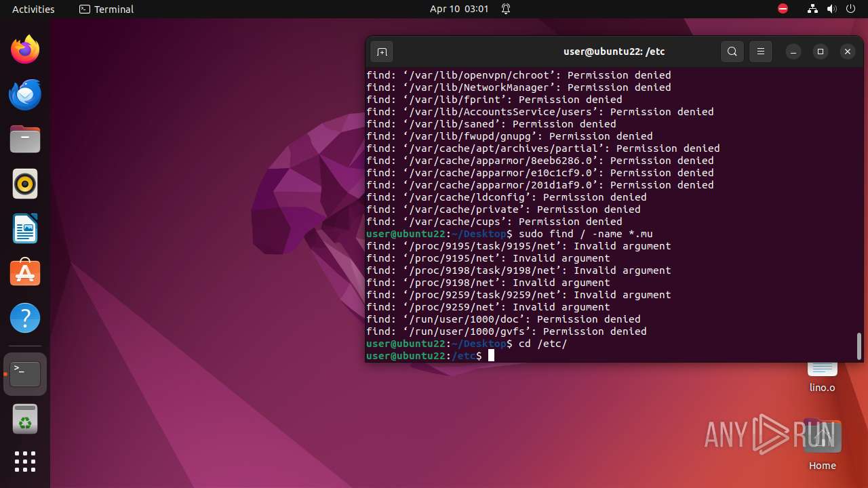Open the Trash from the dock
Image resolution: width=868 pixels, height=488 pixels.
25,419
